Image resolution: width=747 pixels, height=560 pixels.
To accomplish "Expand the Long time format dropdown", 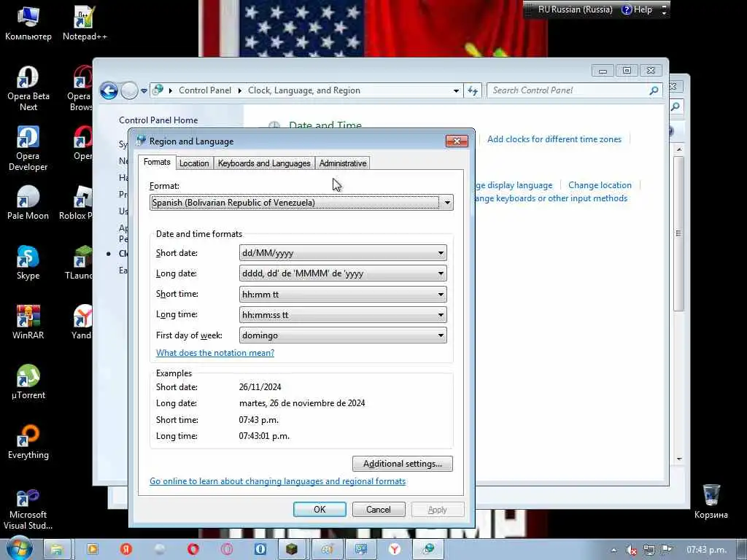I will tap(343, 315).
